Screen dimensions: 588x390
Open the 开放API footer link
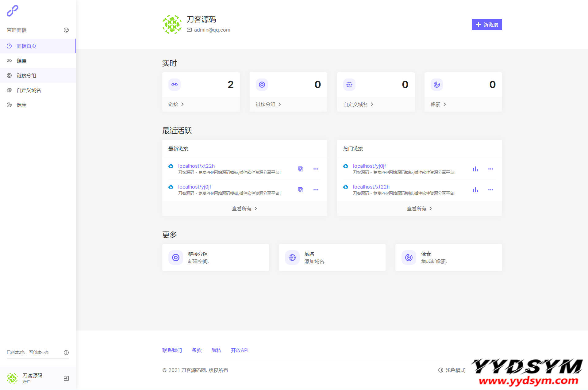click(x=239, y=350)
